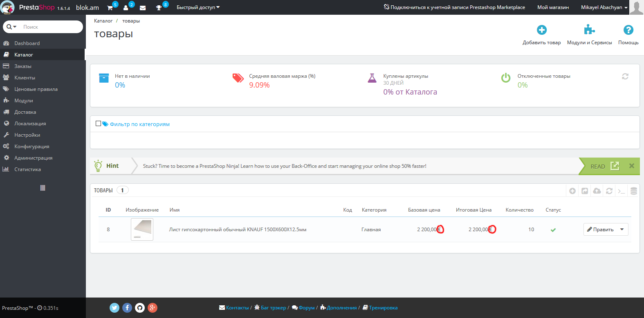644x318 pixels.
Task: Click the blok.am shop name
Action: point(88,7)
